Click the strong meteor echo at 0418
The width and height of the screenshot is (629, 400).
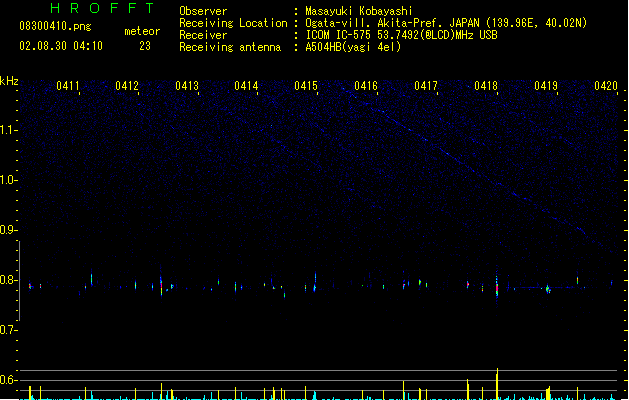click(497, 286)
